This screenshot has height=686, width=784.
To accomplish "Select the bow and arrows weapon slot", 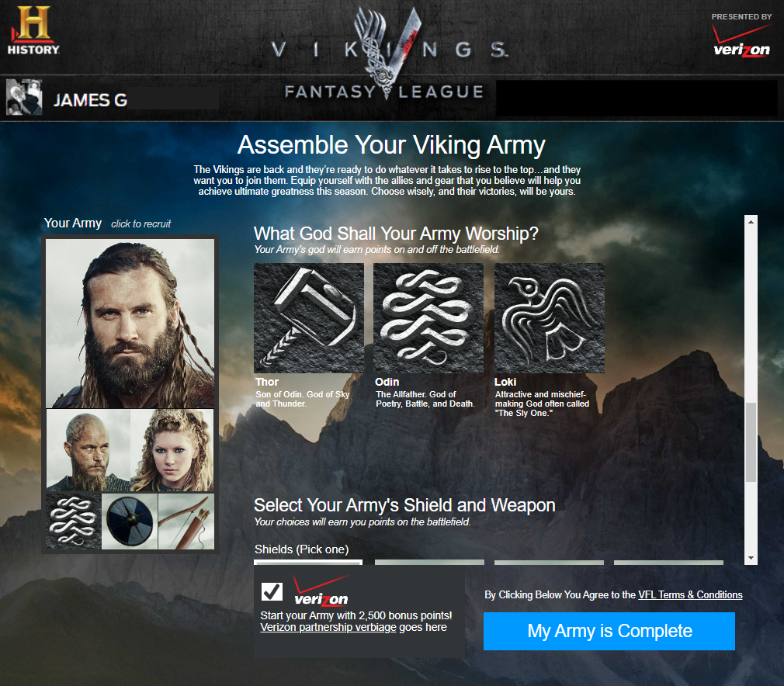I will [x=186, y=521].
